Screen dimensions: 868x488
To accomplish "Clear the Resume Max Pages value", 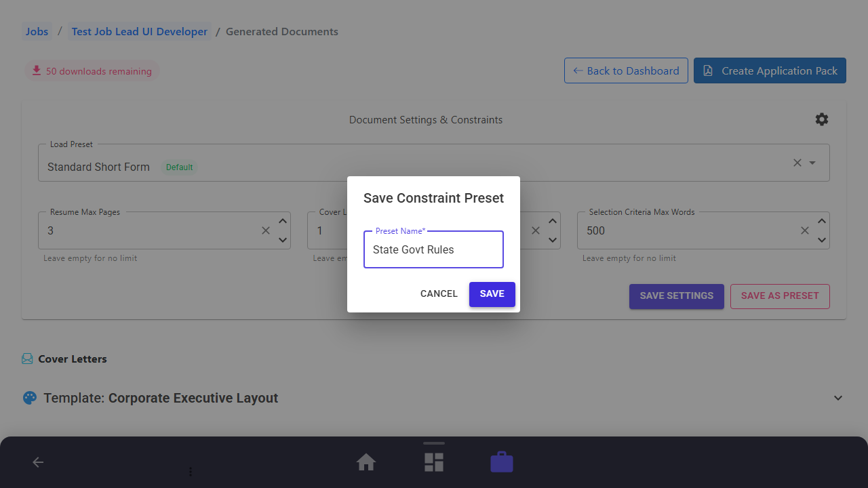I will [266, 230].
